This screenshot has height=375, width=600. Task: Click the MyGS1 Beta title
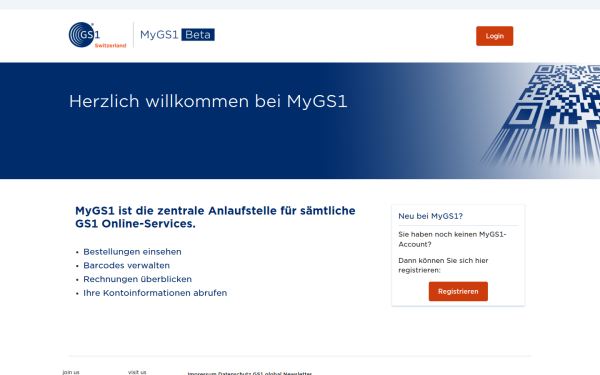177,35
